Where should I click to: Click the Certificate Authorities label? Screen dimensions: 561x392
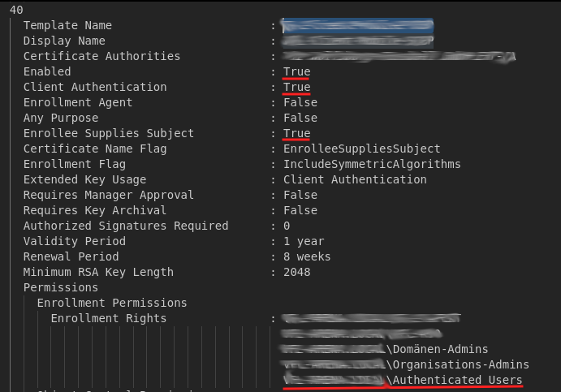(101, 57)
